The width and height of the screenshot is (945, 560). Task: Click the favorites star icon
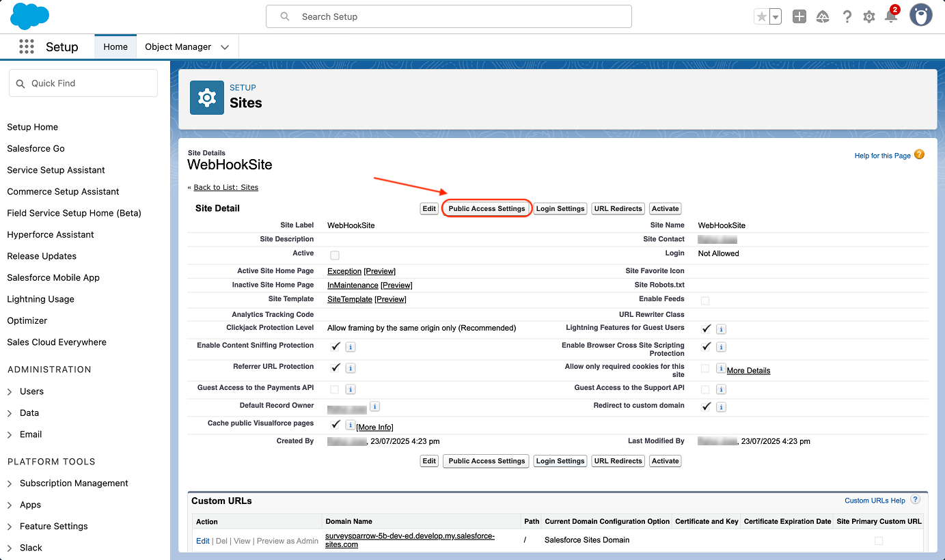[x=761, y=17]
